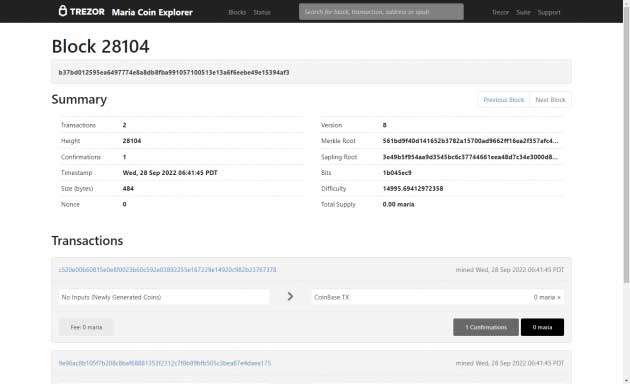Viewport: 630px width, 384px height.
Task: Go to Next Block
Action: point(550,100)
